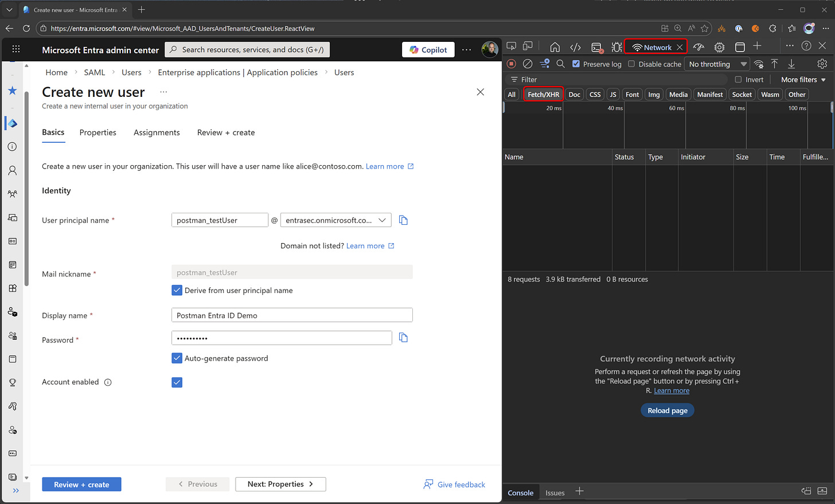This screenshot has width=835, height=504.
Task: Filter requests by JS type
Action: [x=613, y=95]
